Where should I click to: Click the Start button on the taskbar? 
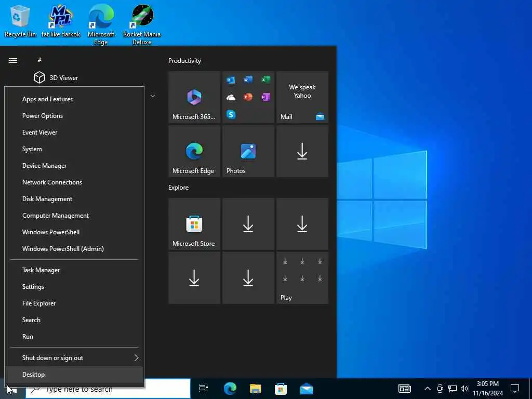[12, 390]
